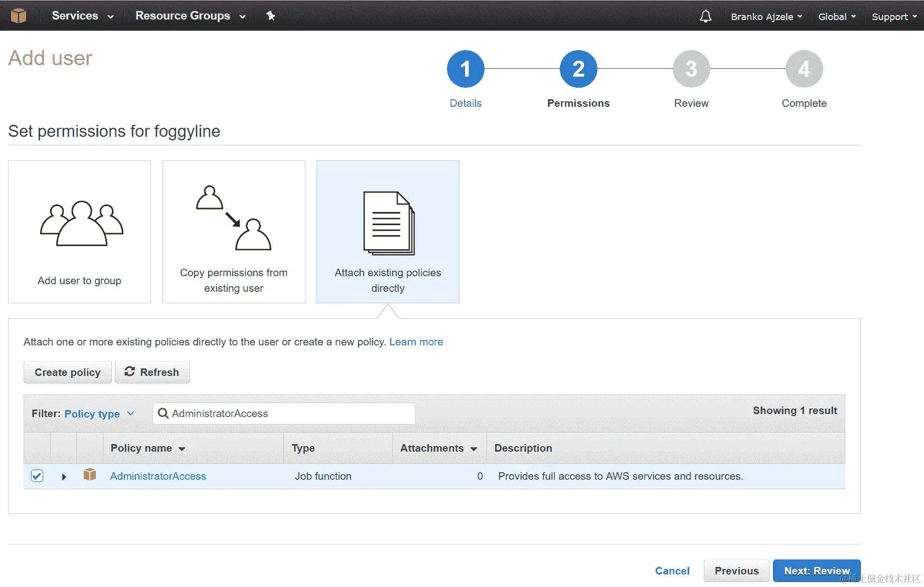Image resolution: width=924 pixels, height=587 pixels.
Task: Click the 'Add user' page title
Action: coord(50,58)
